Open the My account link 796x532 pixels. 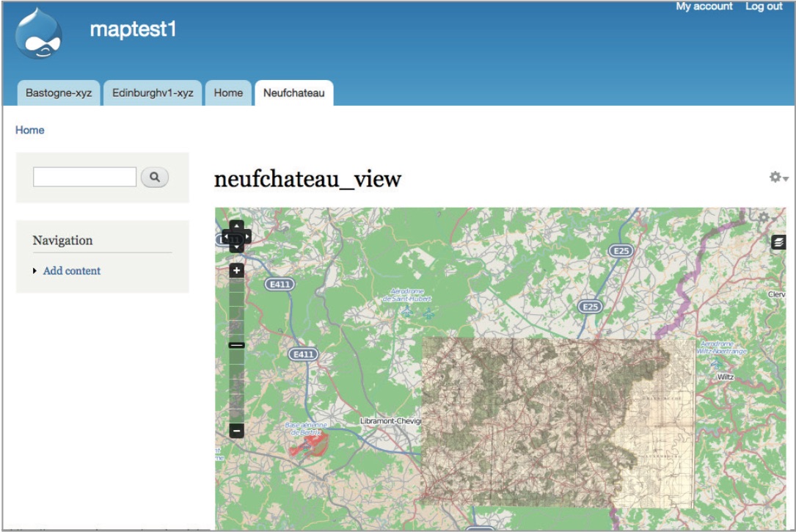click(704, 7)
